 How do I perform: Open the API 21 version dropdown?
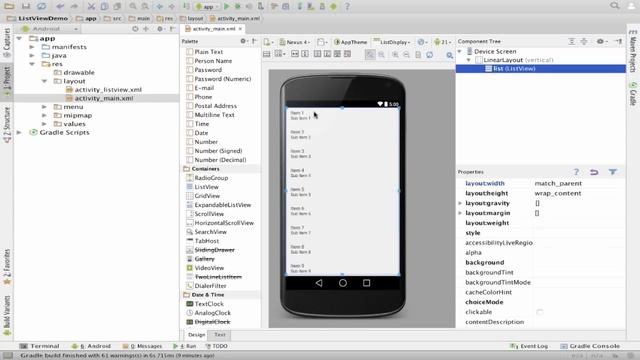[x=442, y=42]
